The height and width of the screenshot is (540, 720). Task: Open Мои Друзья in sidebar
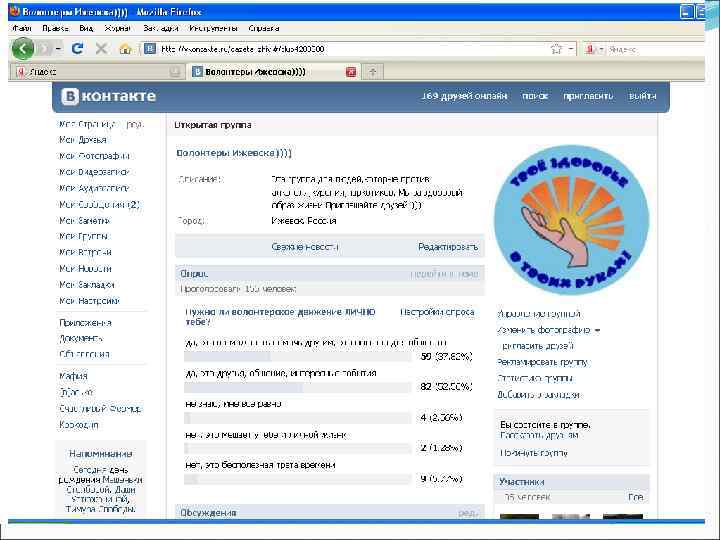tap(83, 140)
